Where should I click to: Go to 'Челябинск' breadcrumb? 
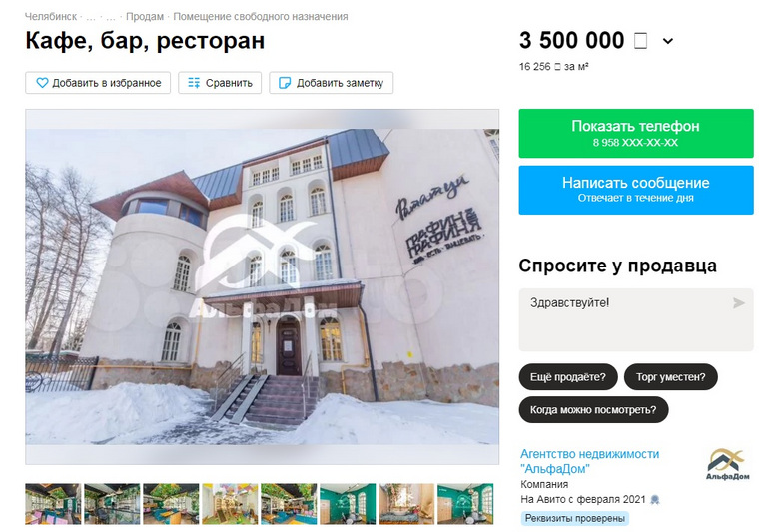51,16
